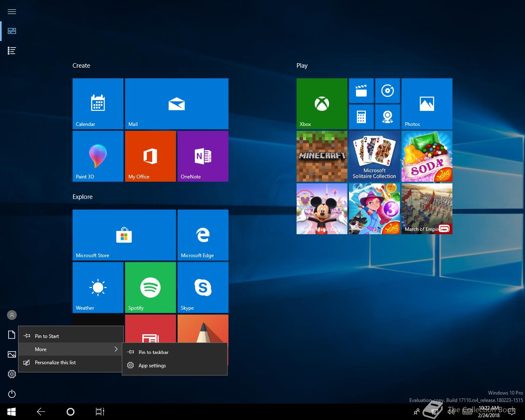This screenshot has width=525, height=420.
Task: Open the Maps small tile
Action: (388, 117)
